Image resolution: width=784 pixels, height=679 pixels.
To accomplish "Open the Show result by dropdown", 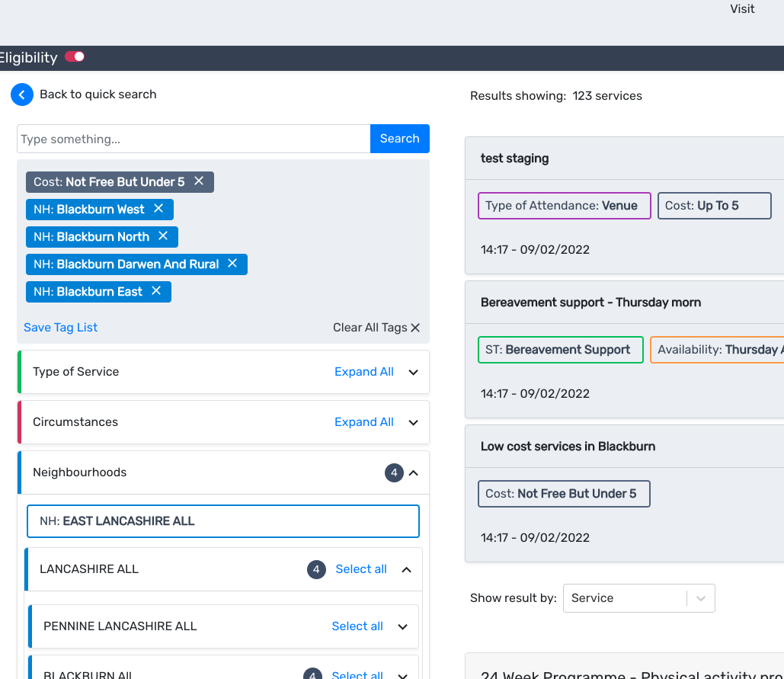I will (x=638, y=598).
